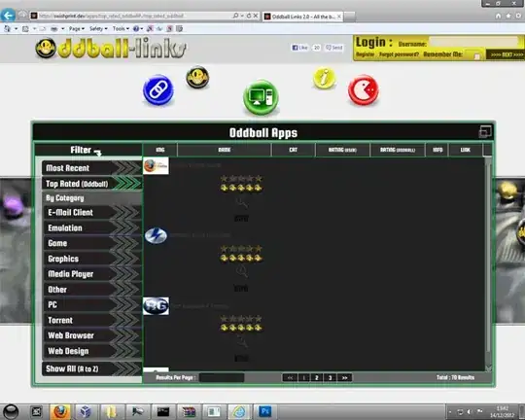Click the magnifier info icon in RG row
Screen dimensions: 525x420
point(241,342)
